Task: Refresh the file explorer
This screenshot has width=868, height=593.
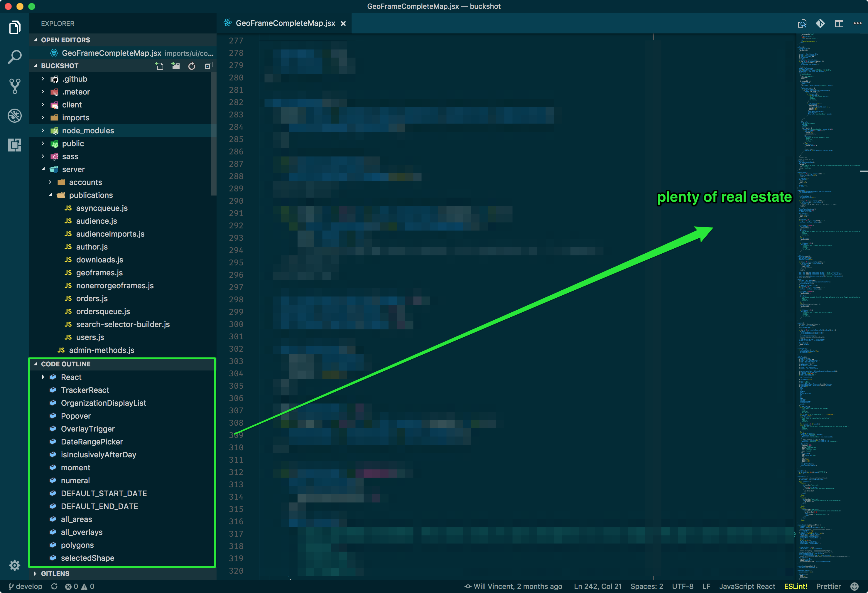Action: (x=192, y=66)
